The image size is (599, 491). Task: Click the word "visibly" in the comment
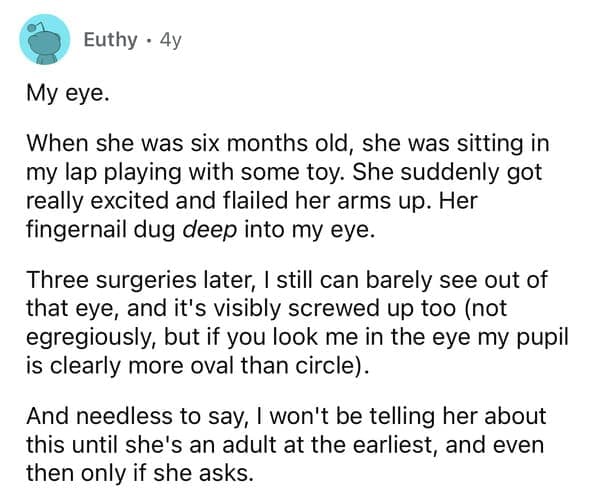coord(248,308)
